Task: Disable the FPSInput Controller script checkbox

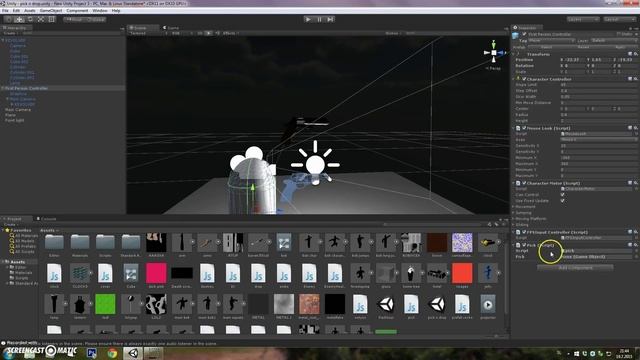Action: (x=524, y=232)
